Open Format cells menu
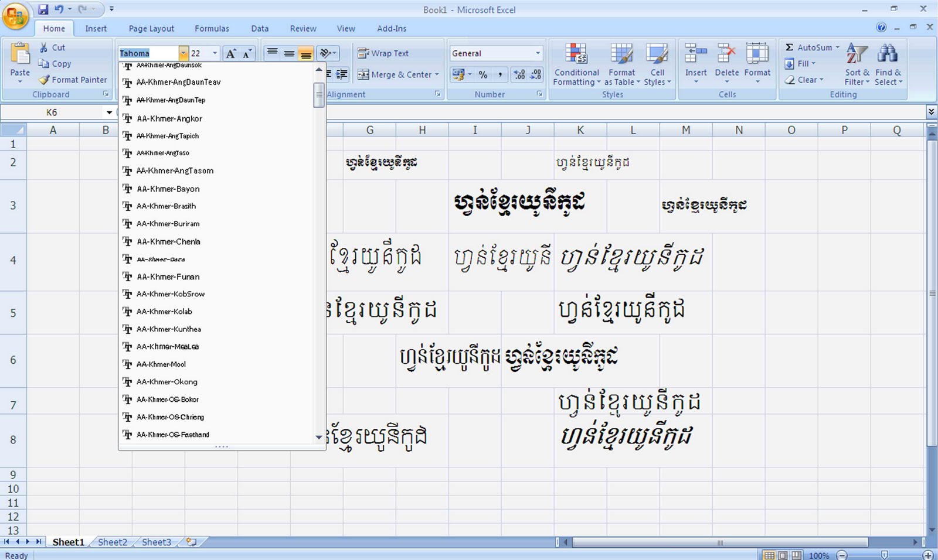 click(757, 63)
